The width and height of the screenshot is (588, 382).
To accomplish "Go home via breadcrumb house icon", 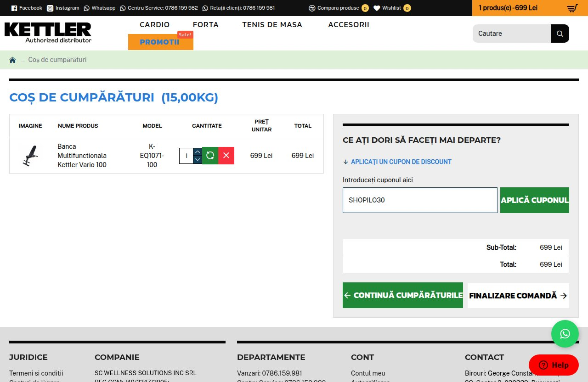I will coord(12,60).
